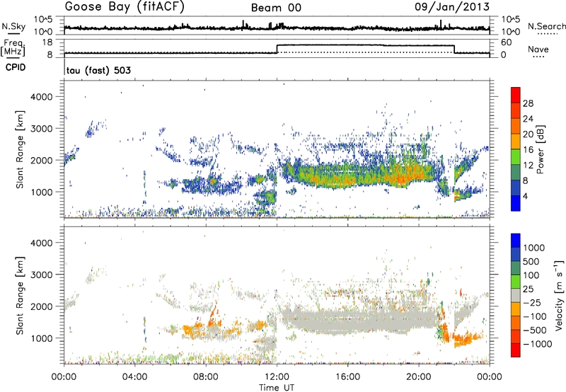The height and width of the screenshot is (392, 566).
Task: Click the '18' tick on the Freq axis
Action: point(47,42)
